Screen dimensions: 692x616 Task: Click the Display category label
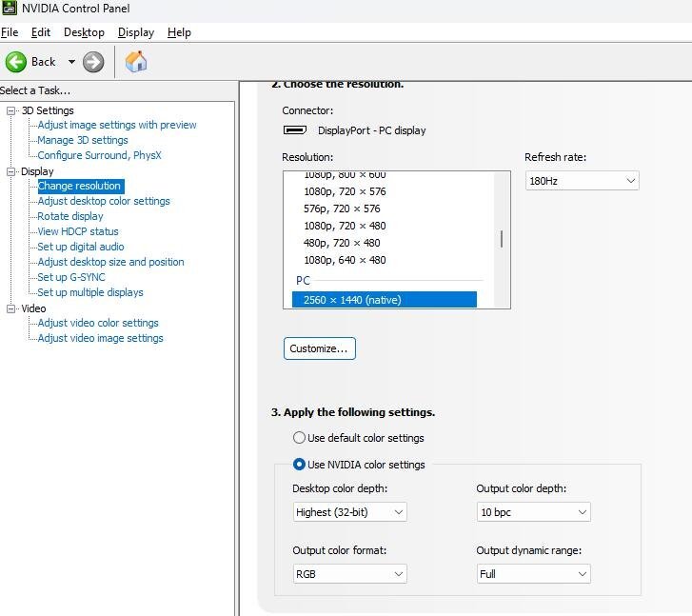click(37, 171)
